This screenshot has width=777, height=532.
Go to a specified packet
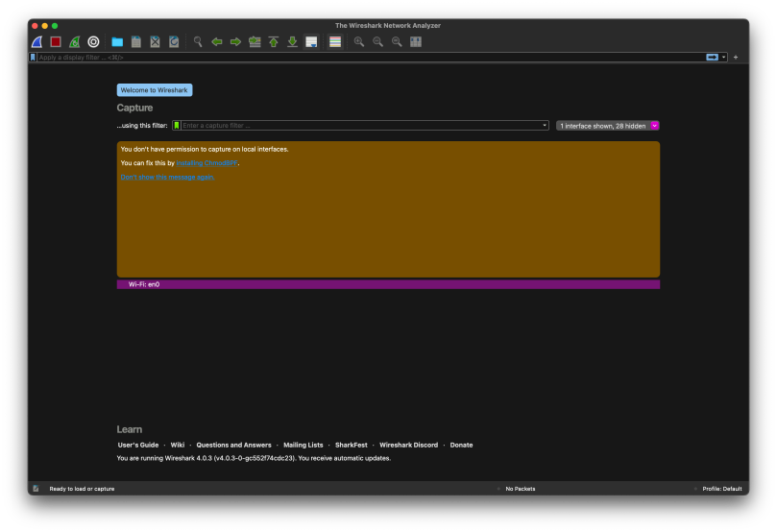click(255, 42)
